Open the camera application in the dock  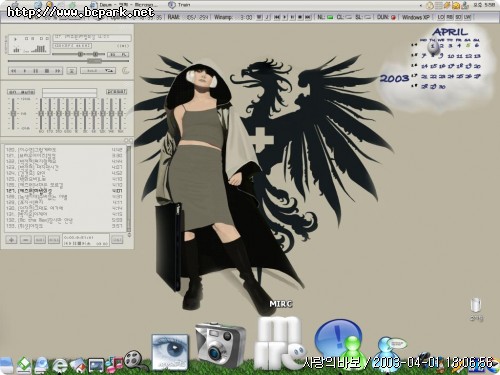click(x=221, y=345)
